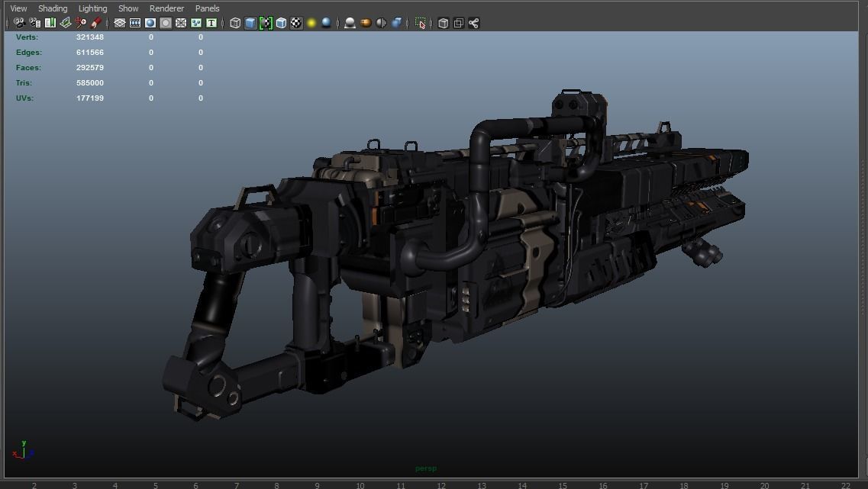Click the 2D Pan/Zoom icon
Screen dimensions: 868x489
pos(81,23)
